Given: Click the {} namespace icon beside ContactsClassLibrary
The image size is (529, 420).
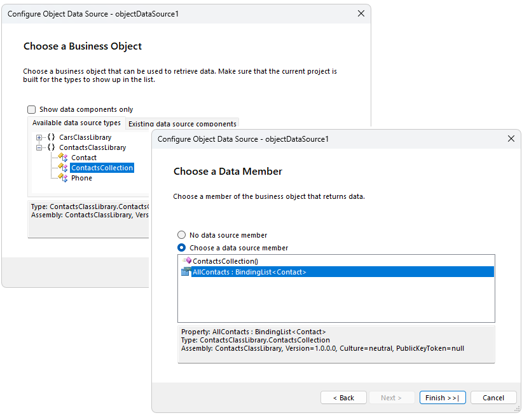Looking at the screenshot, I should [x=51, y=147].
